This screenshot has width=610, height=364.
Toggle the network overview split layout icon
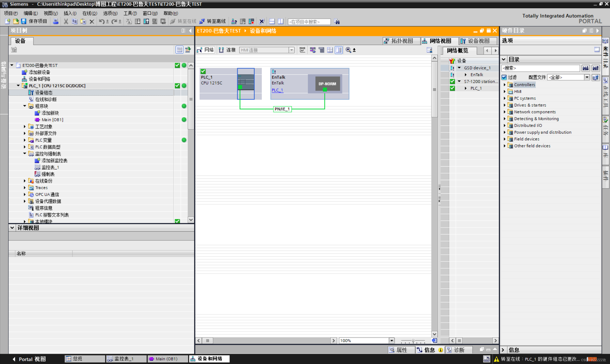pyautogui.click(x=338, y=50)
